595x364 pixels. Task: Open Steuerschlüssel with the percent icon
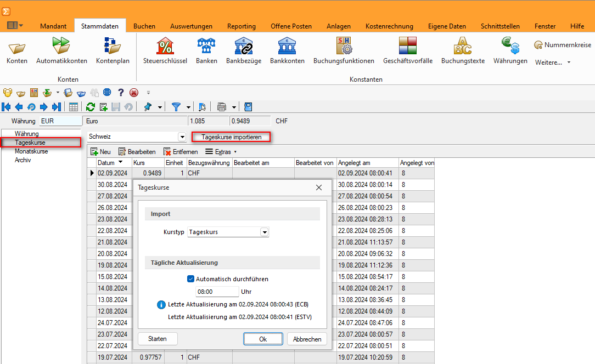pos(165,51)
